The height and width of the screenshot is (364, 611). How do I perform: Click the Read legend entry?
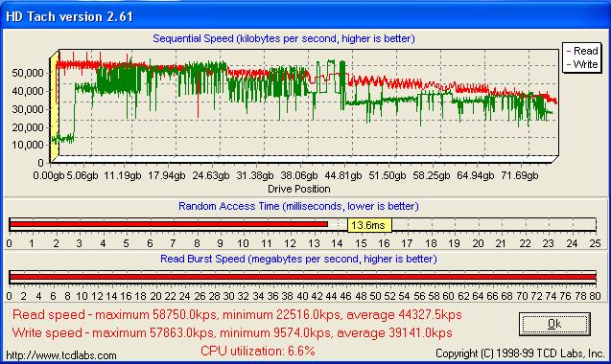582,51
